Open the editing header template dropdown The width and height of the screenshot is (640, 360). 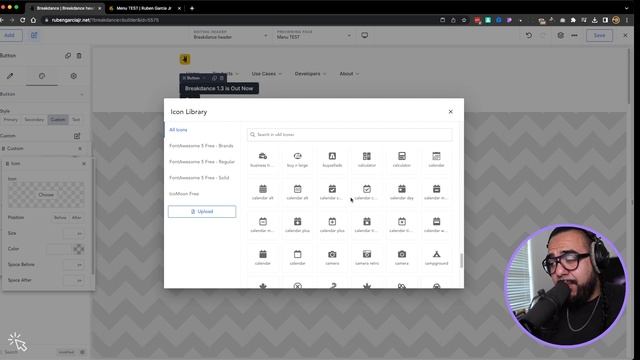[230, 35]
